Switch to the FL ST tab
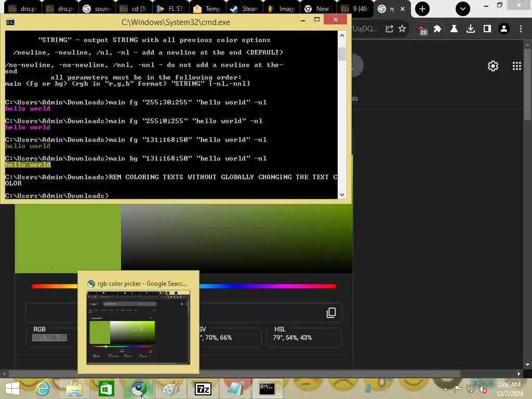532x399 pixels. pos(170,9)
